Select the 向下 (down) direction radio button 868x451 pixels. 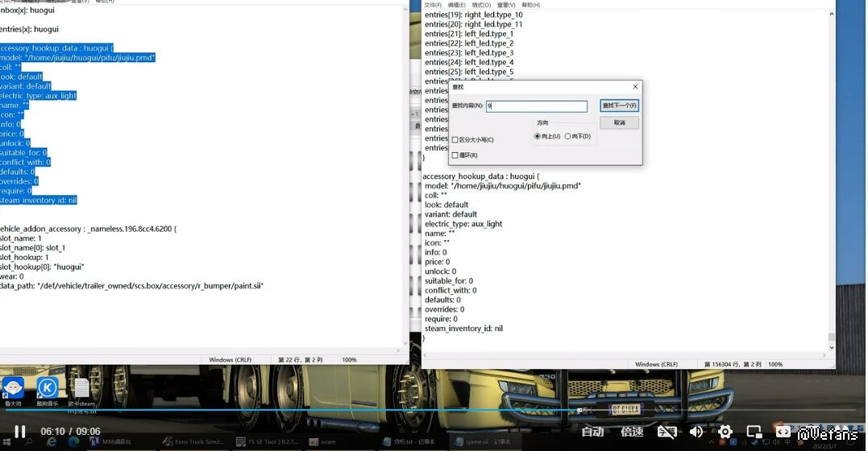(568, 137)
